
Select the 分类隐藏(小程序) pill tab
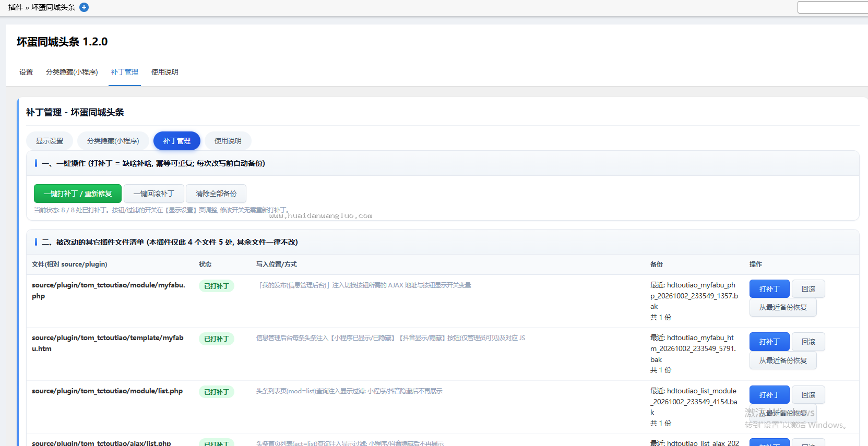coord(113,141)
